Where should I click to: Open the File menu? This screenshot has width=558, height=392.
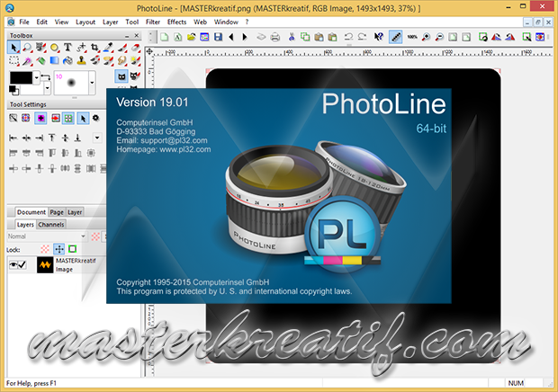(x=24, y=22)
